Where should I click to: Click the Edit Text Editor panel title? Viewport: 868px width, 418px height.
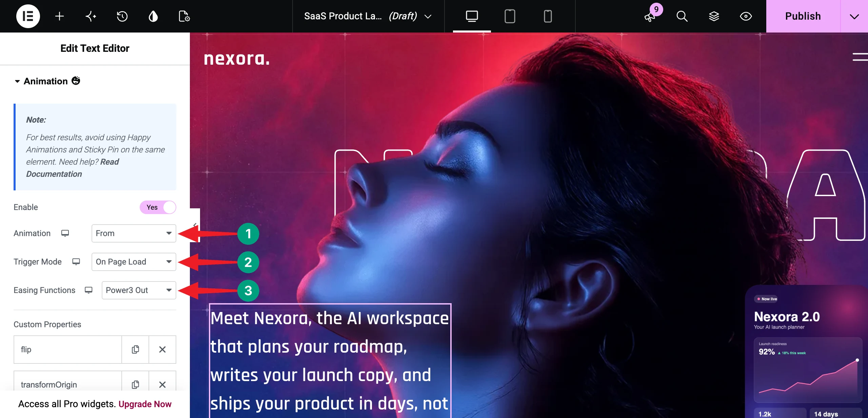pyautogui.click(x=95, y=48)
